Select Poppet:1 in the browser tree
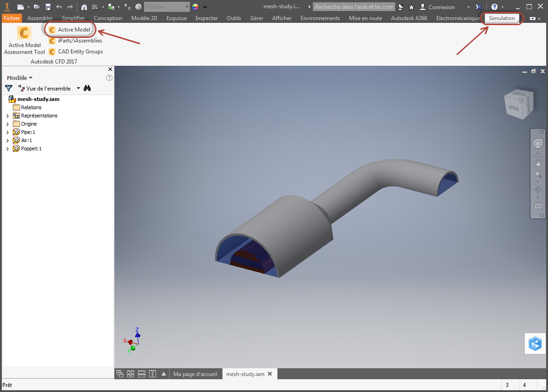The image size is (548, 392). 27,148
